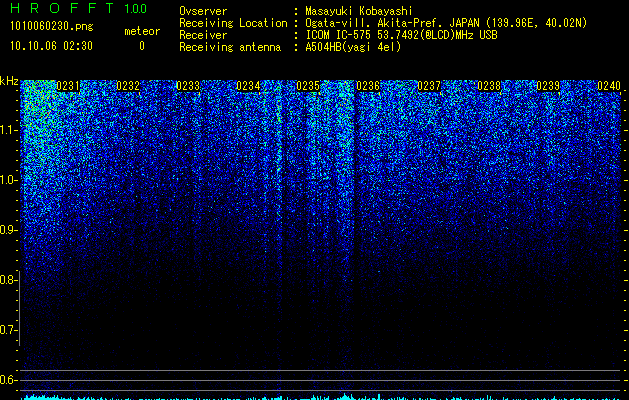Click the 0234 time marker
The image size is (629, 400).
tap(248, 86)
